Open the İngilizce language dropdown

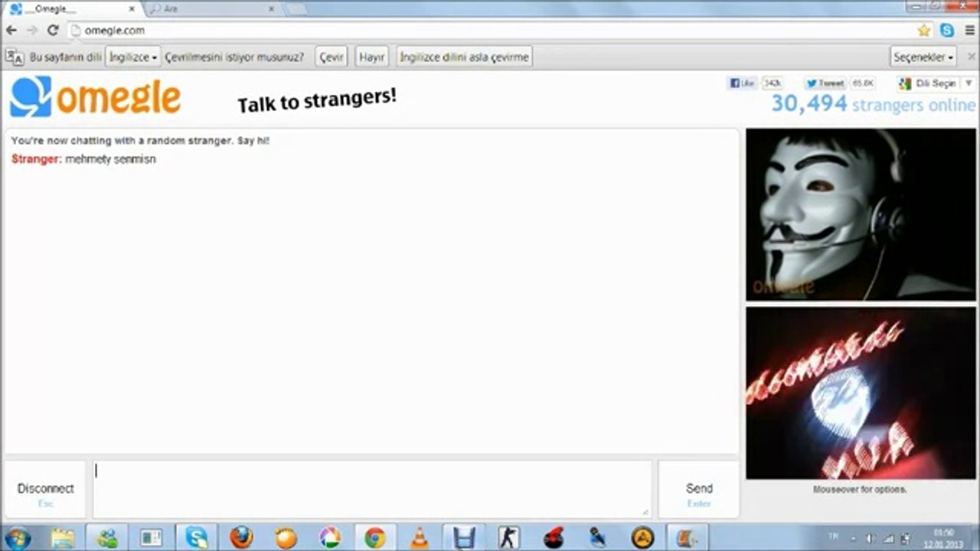[x=133, y=57]
